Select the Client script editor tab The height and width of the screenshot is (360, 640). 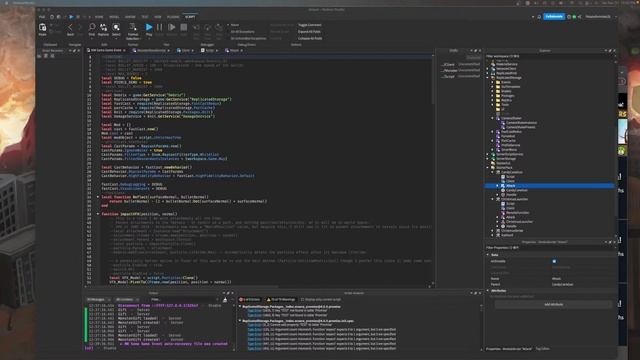point(185,50)
